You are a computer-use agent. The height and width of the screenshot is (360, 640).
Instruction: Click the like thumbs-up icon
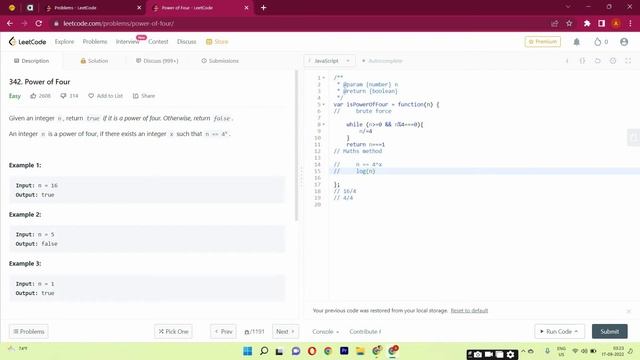point(33,96)
